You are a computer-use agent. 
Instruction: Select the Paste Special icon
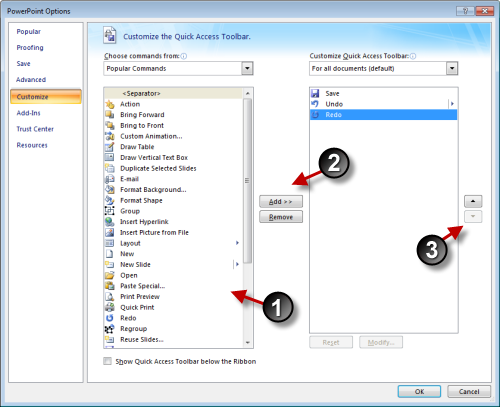[110, 286]
